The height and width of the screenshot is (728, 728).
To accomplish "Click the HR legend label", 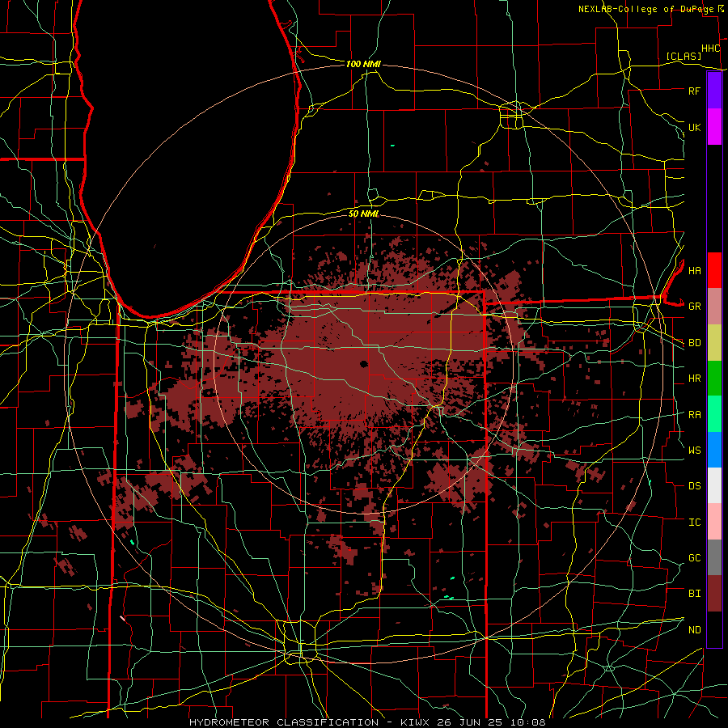I will click(x=694, y=379).
